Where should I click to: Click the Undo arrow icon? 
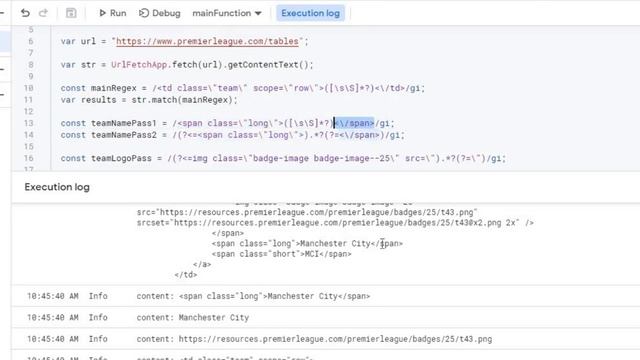[25, 13]
